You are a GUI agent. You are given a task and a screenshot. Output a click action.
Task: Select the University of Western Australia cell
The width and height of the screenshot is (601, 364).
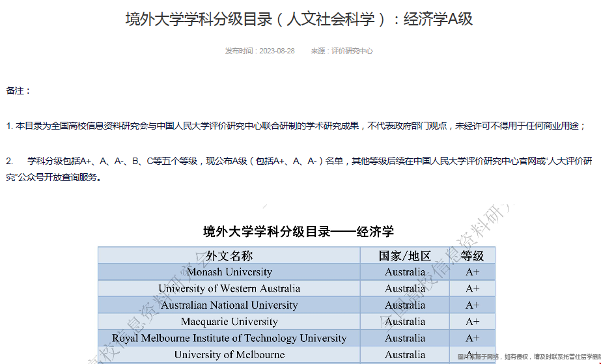point(229,288)
